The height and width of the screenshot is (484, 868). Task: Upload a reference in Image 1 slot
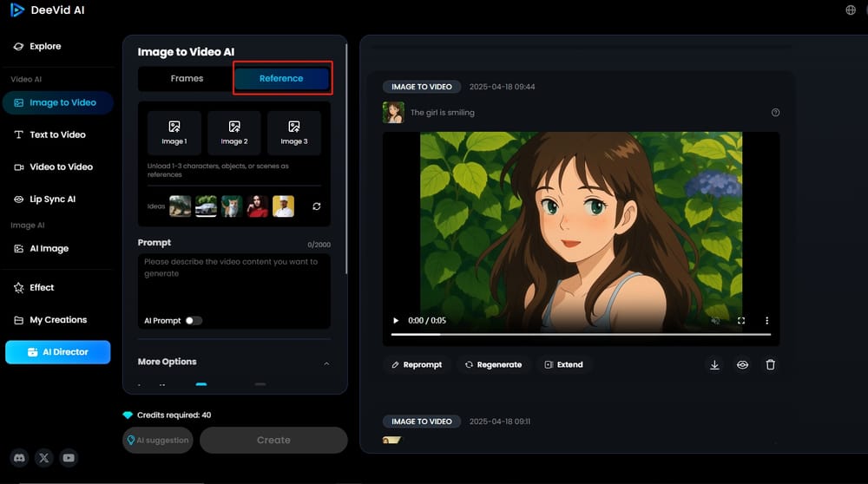(x=174, y=133)
